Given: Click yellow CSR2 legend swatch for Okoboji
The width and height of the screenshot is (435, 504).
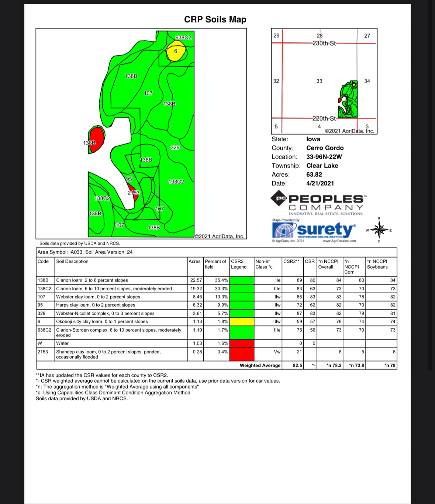Looking at the screenshot, I should [242, 322].
